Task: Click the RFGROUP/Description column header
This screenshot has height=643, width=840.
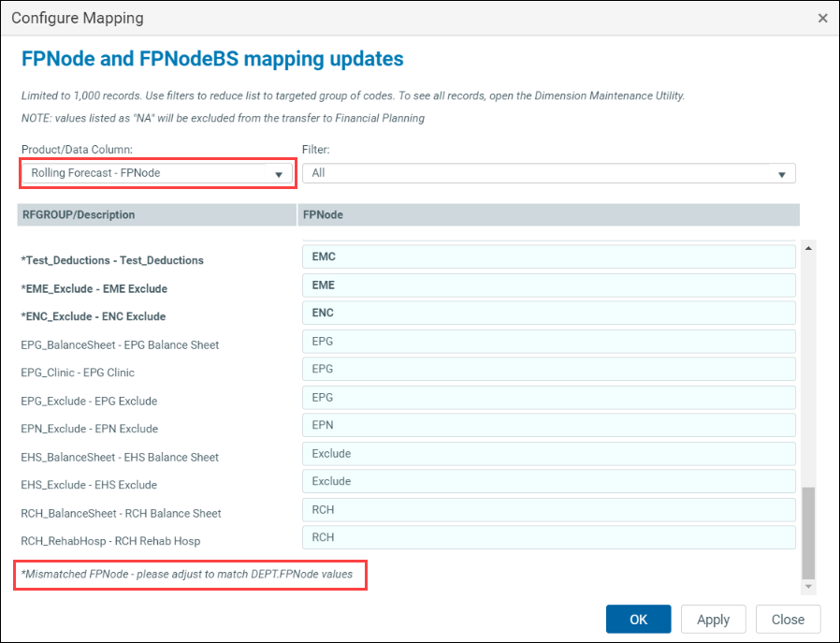Action: (x=156, y=215)
